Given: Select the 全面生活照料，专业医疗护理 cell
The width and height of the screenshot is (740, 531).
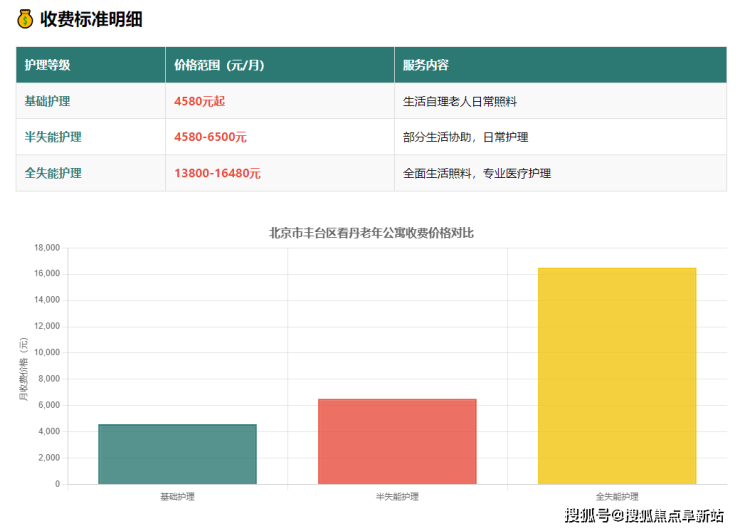Looking at the screenshot, I should [x=477, y=173].
